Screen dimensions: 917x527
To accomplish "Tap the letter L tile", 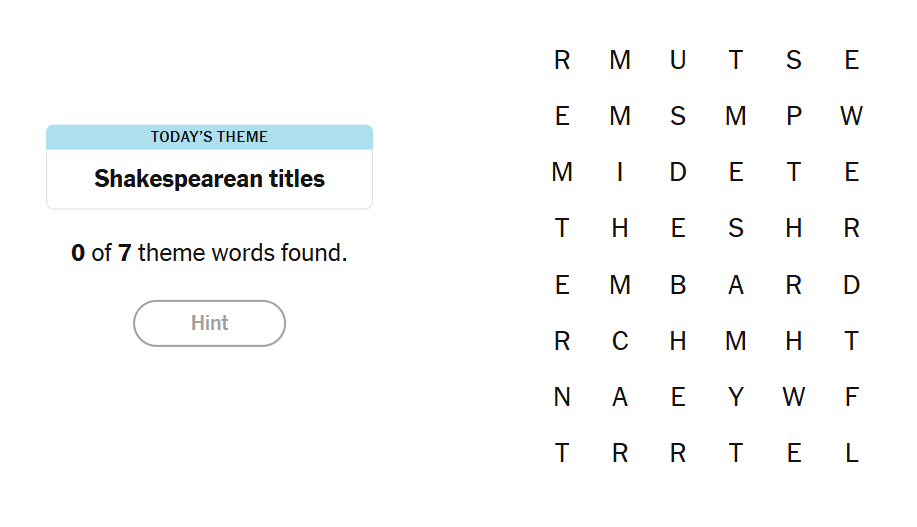I will (x=852, y=453).
